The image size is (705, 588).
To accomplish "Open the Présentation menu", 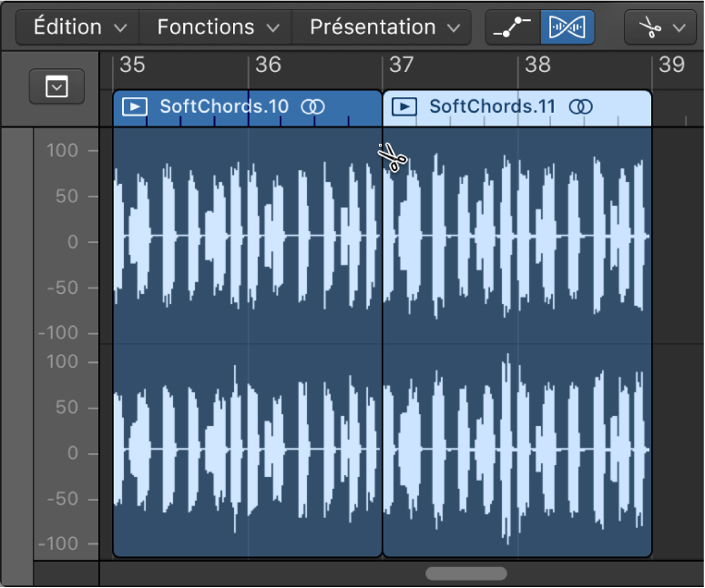I will (x=383, y=27).
